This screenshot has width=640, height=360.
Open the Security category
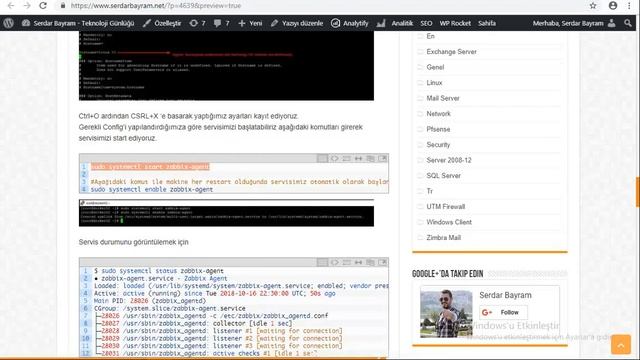[438, 145]
